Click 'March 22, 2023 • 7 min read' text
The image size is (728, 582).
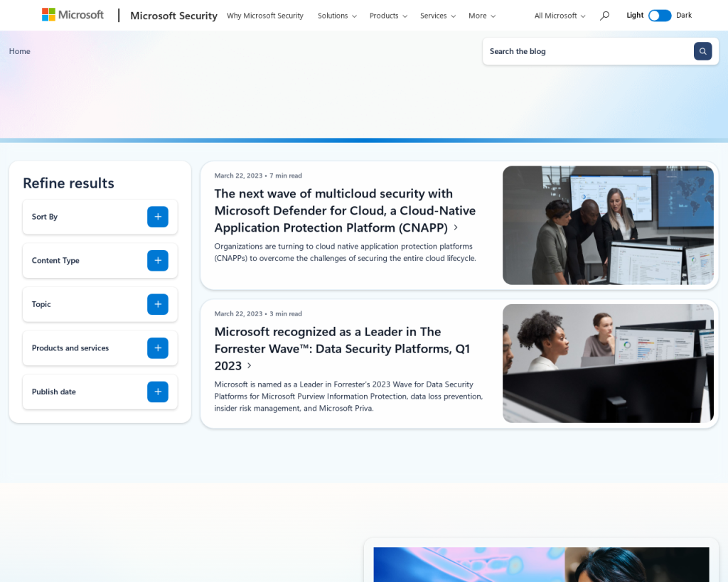coord(258,176)
